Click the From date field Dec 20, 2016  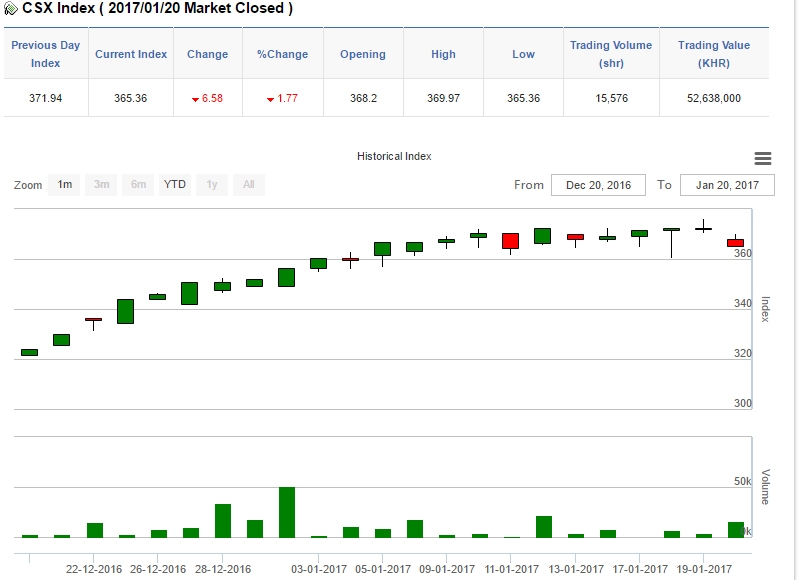tap(598, 186)
